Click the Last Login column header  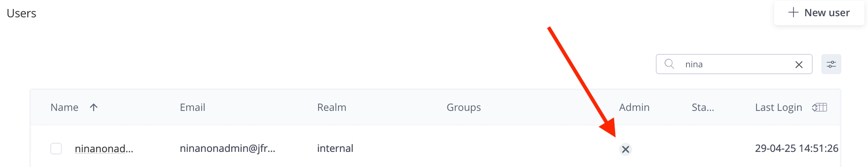778,108
